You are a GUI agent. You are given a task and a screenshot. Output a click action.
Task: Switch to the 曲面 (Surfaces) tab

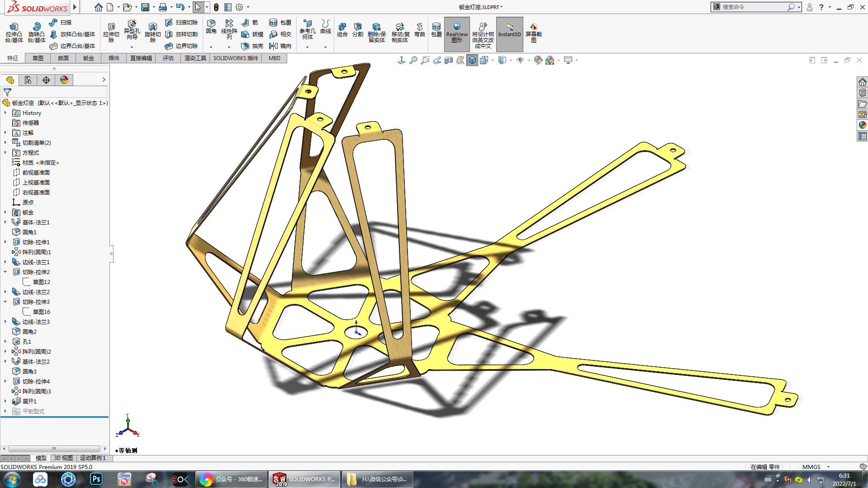click(63, 58)
